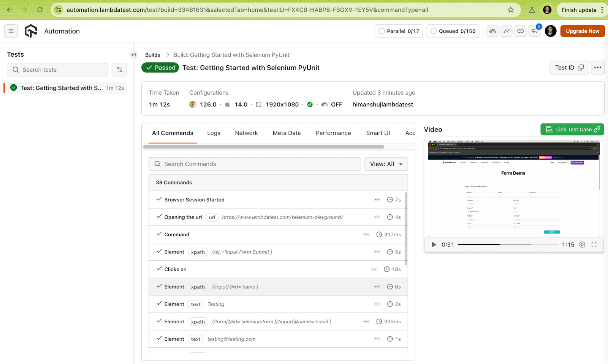Image resolution: width=608 pixels, height=364 pixels.
Task: Expand the Builds breadcrumb link
Action: click(152, 55)
